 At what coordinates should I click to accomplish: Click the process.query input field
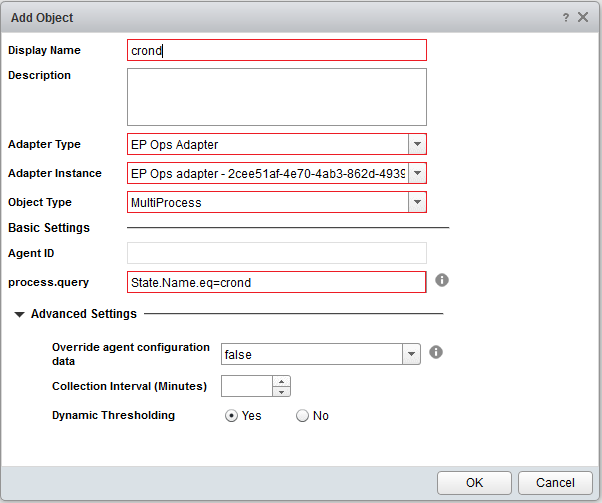coord(277,282)
